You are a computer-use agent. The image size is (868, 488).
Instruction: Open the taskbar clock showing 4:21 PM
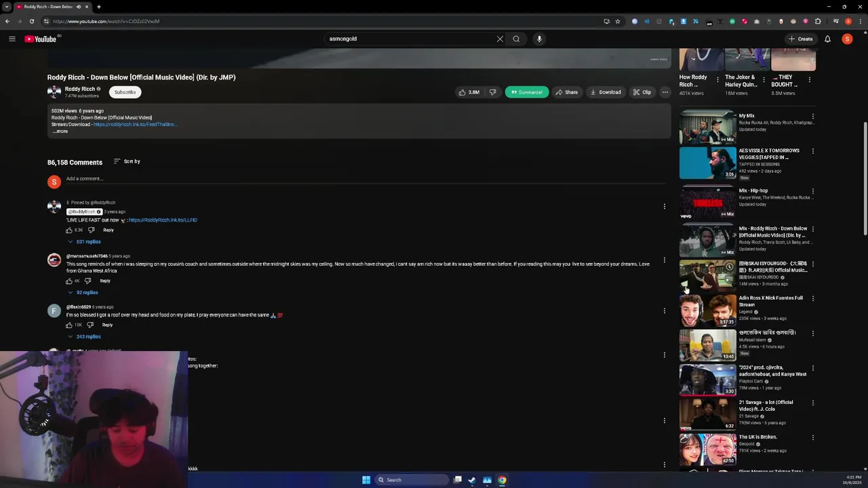852,480
